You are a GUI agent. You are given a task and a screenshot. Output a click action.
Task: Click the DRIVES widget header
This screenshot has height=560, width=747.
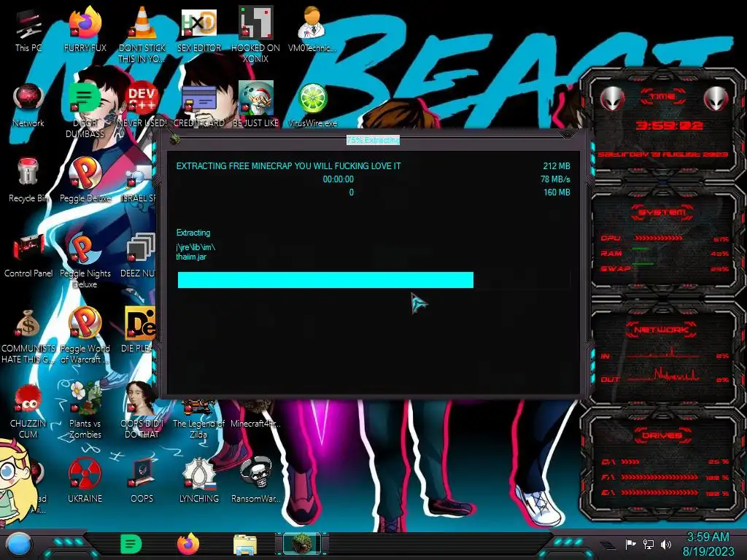662,435
